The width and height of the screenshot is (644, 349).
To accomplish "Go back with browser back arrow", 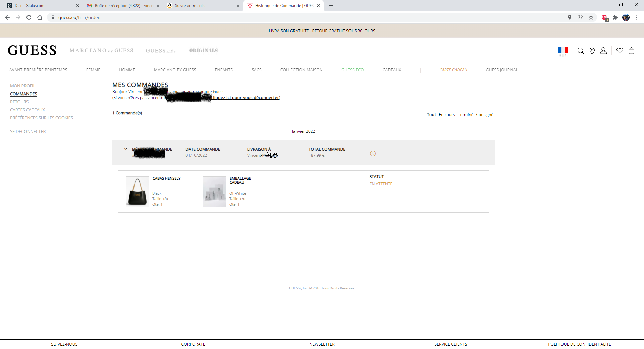I will 7,17.
